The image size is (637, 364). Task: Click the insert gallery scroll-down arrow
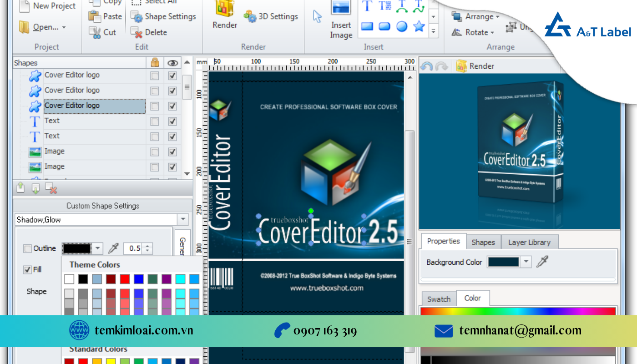click(x=433, y=17)
